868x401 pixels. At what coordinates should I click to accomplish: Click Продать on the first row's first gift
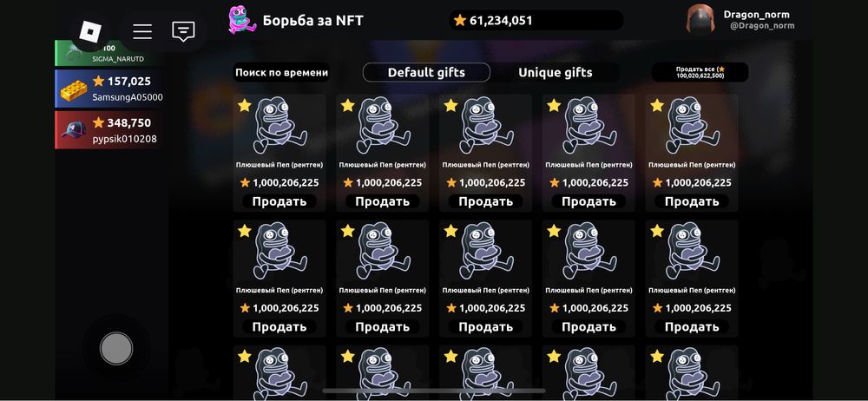coord(279,201)
